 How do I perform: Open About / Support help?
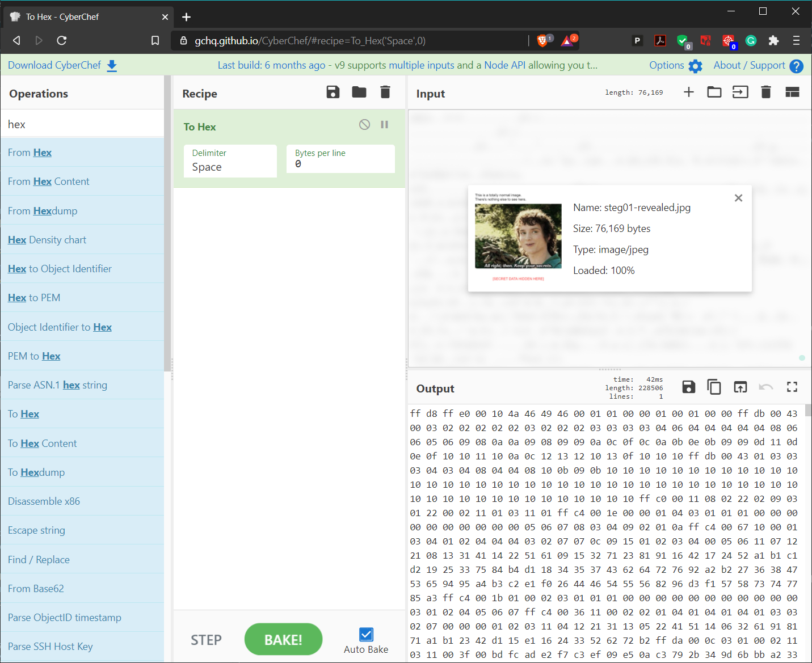pyautogui.click(x=758, y=65)
